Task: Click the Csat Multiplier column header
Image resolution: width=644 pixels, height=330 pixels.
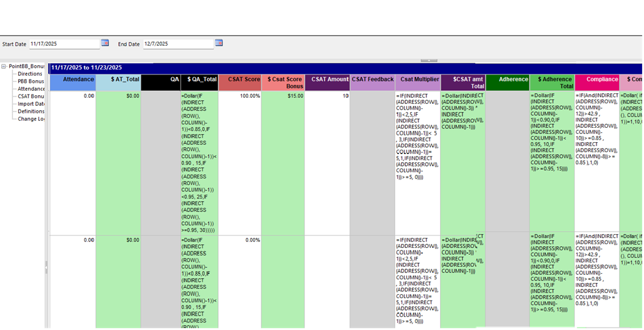Action: [x=418, y=83]
